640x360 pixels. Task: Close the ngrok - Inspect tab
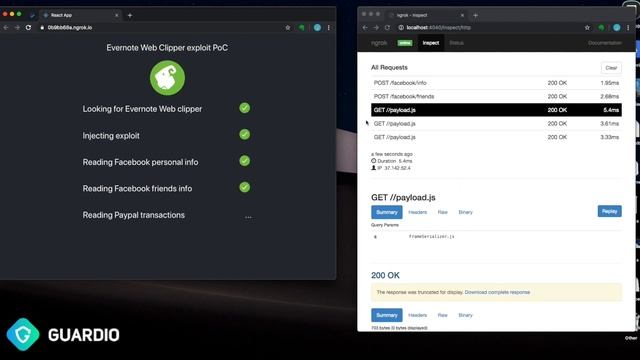[462, 15]
